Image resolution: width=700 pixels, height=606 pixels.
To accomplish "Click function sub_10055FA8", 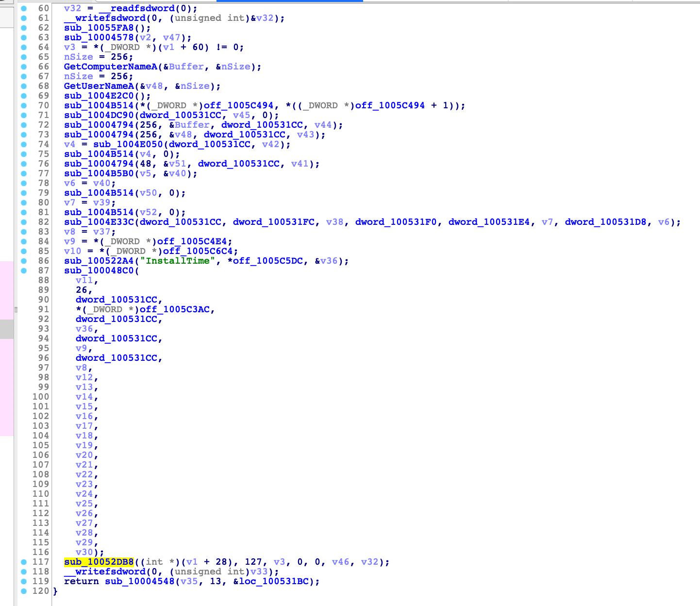I will (x=99, y=28).
